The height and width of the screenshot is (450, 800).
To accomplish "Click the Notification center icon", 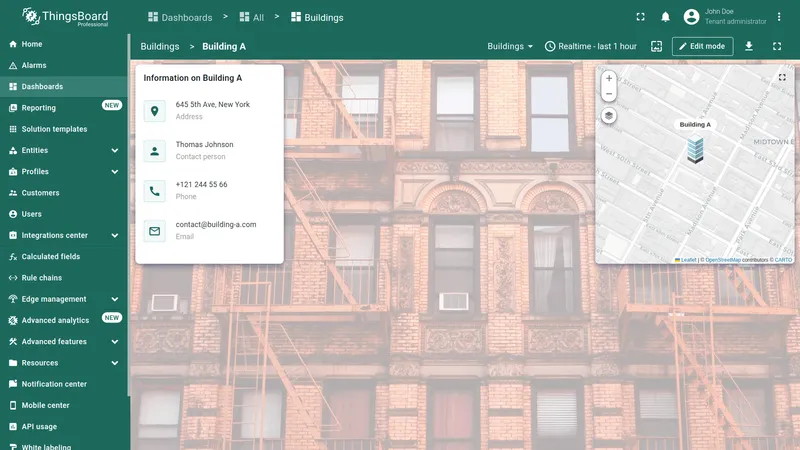I will point(13,384).
